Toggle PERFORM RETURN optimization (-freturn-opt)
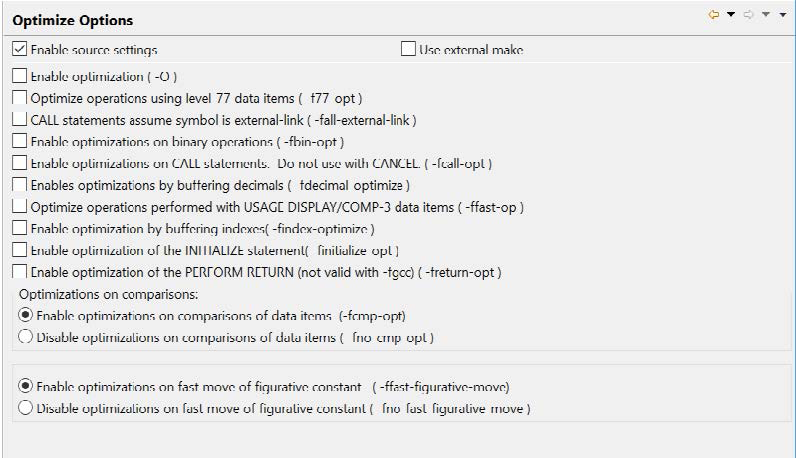The height and width of the screenshot is (458, 796). point(20,272)
